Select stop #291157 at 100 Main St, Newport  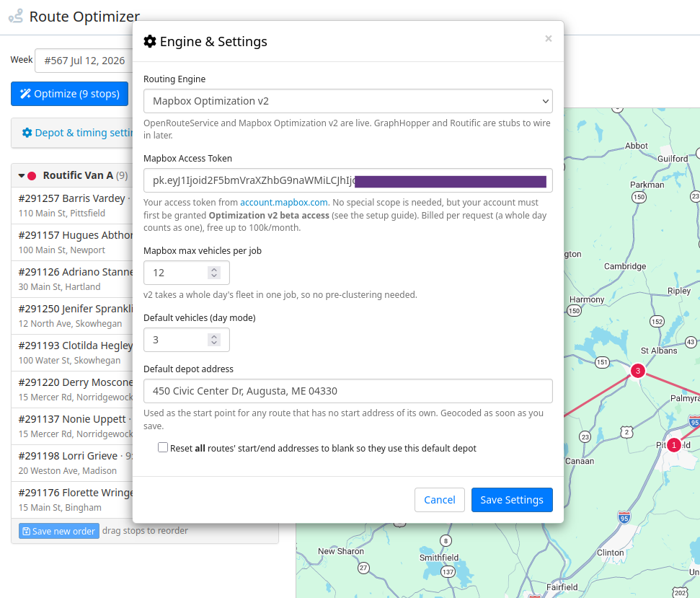(x=72, y=242)
